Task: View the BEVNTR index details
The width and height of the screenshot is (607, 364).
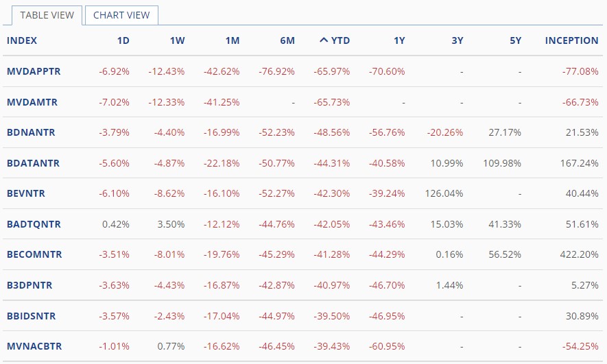Action: point(26,193)
